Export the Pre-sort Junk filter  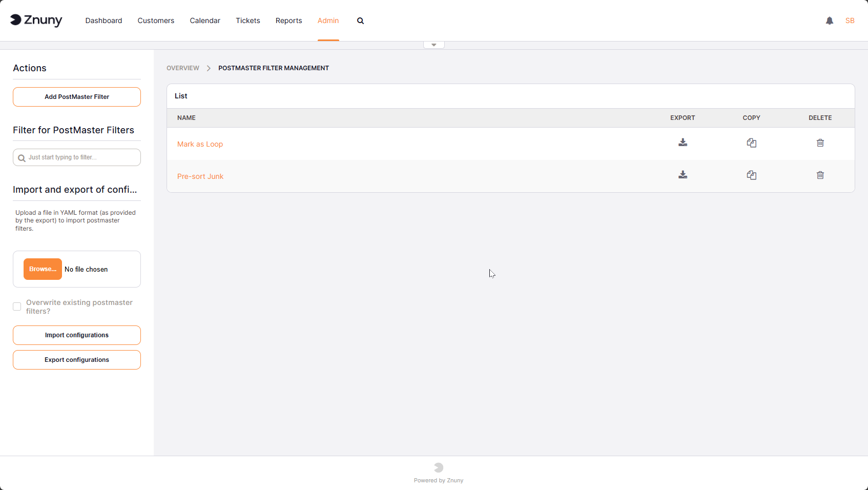[x=683, y=175]
